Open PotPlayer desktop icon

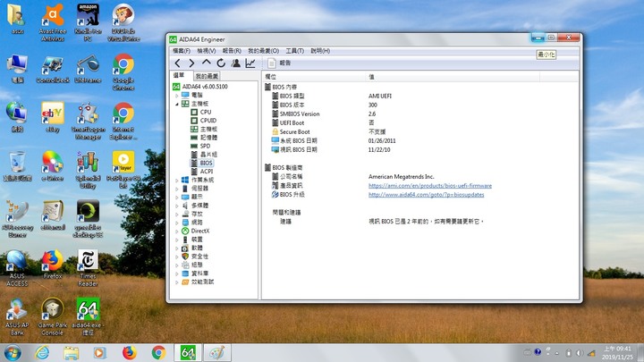click(x=123, y=170)
